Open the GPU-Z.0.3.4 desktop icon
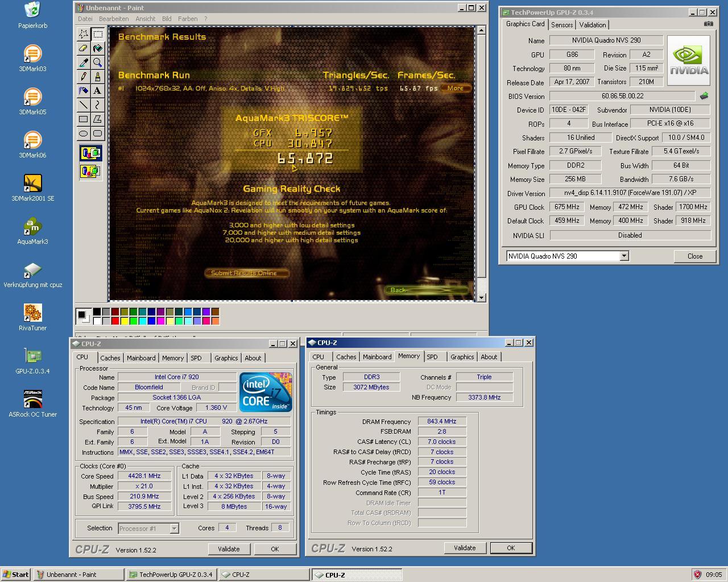Viewport: 728px width, 582px height. [x=32, y=361]
